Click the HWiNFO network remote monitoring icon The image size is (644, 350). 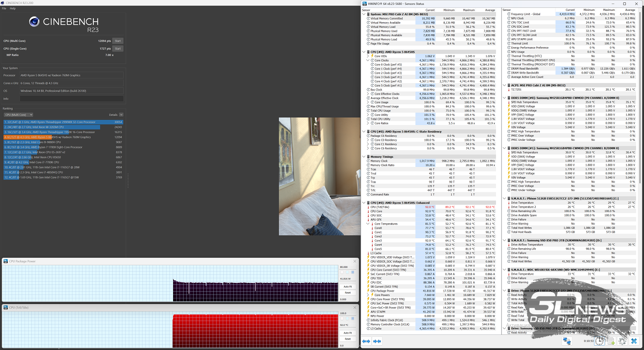[567, 341]
